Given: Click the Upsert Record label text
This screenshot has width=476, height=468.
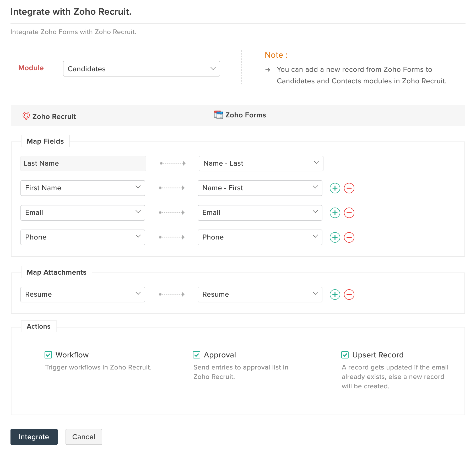Looking at the screenshot, I should tap(378, 355).
